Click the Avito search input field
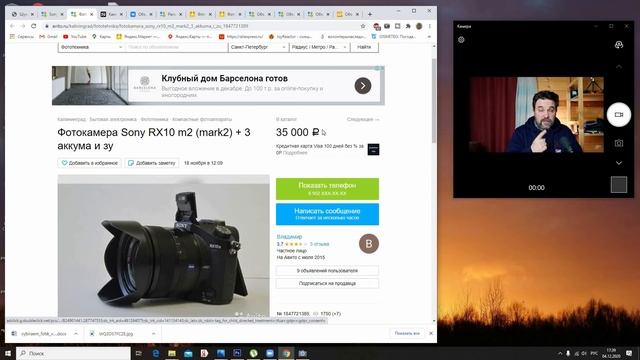Viewport: 640px width, 360px height. (x=176, y=47)
